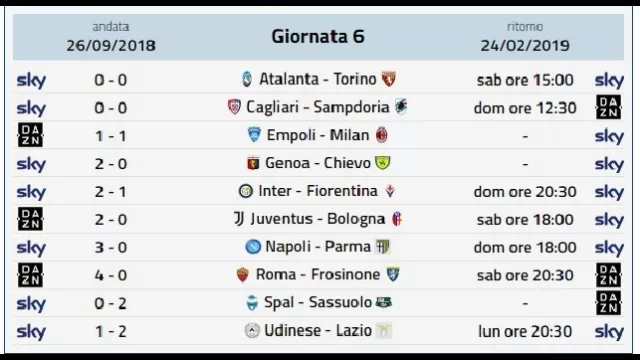Image resolution: width=640 pixels, height=360 pixels.
Task: Click the Chievo club crest
Action: point(382,163)
